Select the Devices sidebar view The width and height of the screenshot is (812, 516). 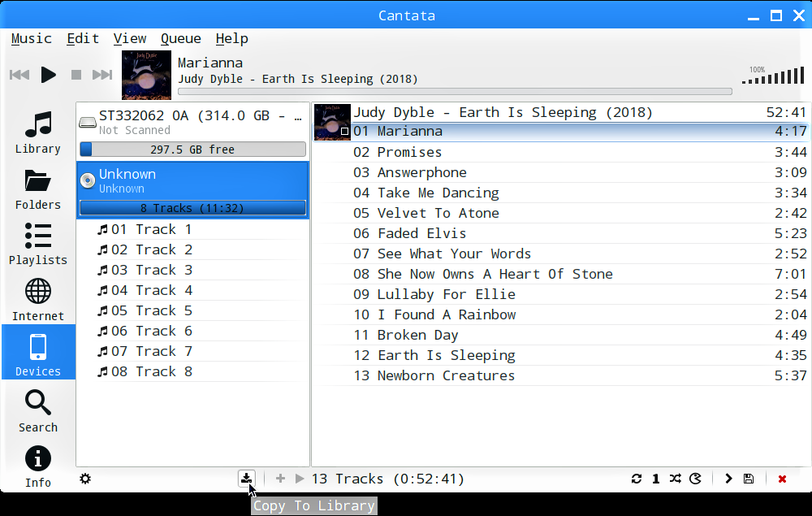[x=38, y=353]
